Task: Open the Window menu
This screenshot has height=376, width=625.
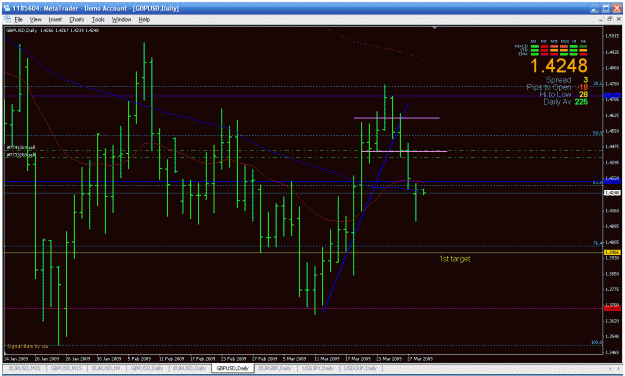Action: coord(121,19)
